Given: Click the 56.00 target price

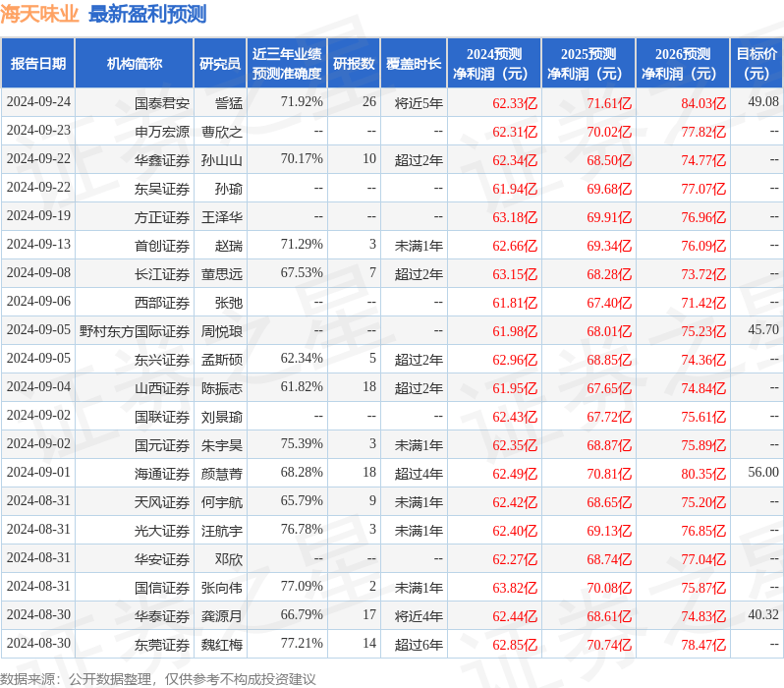Looking at the screenshot, I should [763, 473].
